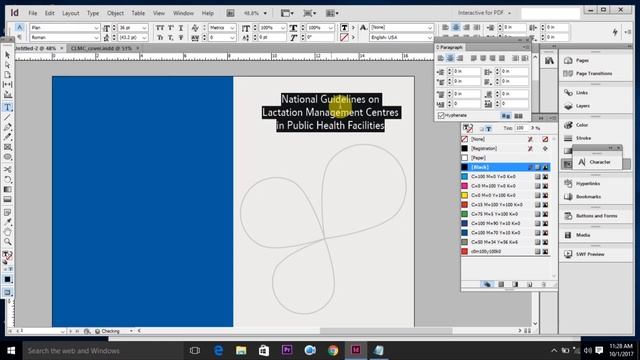Open the font family dropdown
Image resolution: width=640 pixels, height=360 pixels.
96,28
